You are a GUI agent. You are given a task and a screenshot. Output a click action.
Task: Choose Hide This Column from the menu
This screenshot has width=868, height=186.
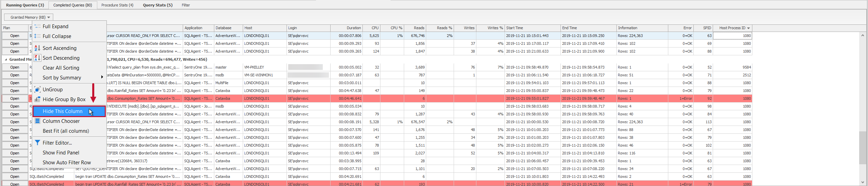pos(62,111)
